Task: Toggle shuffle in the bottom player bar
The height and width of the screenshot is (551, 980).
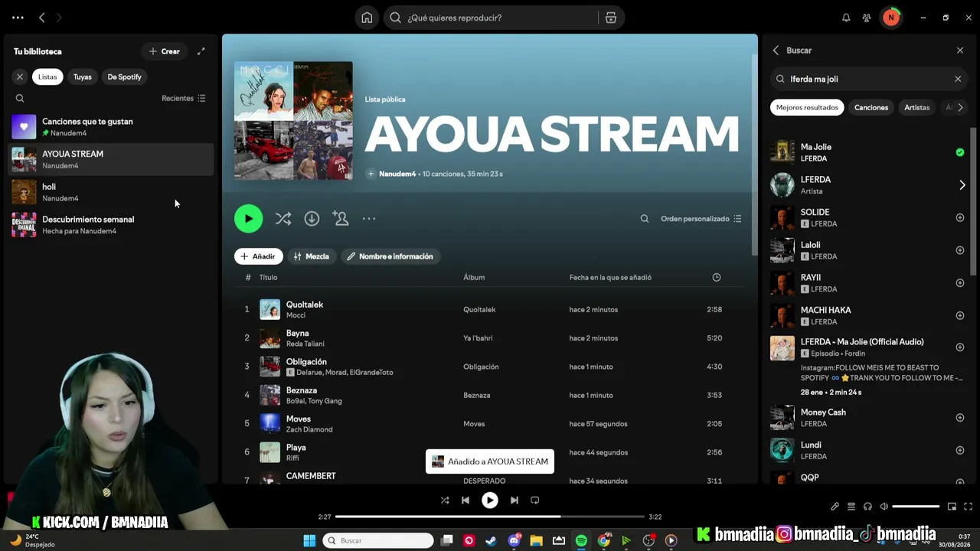Action: point(445,500)
